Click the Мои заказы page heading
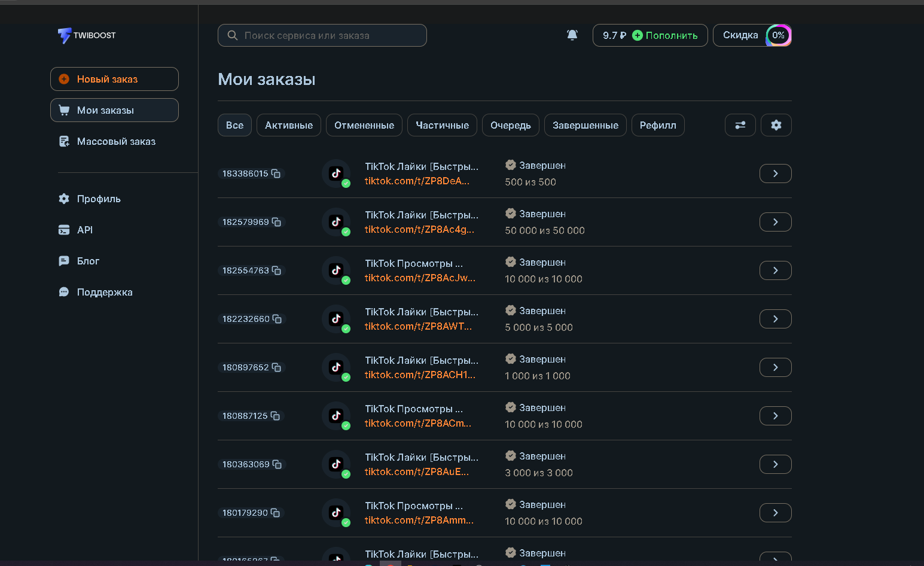Viewport: 924px width, 566px height. 267,80
